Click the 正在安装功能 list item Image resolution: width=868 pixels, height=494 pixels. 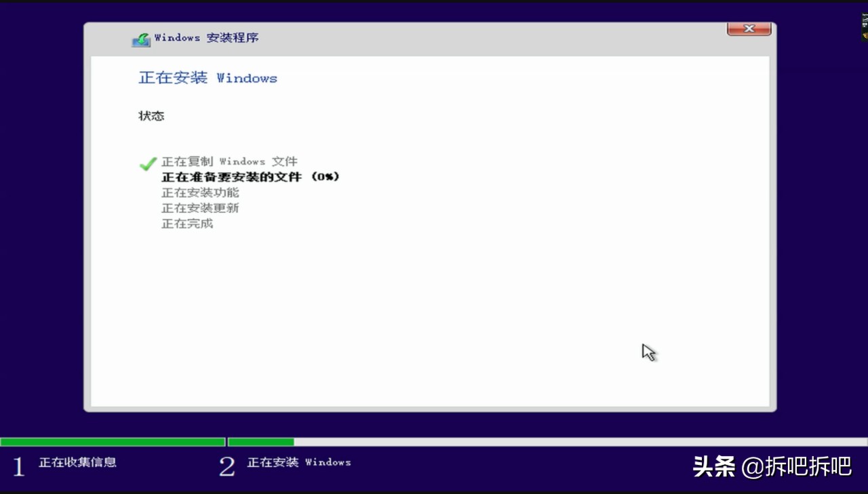coord(200,192)
